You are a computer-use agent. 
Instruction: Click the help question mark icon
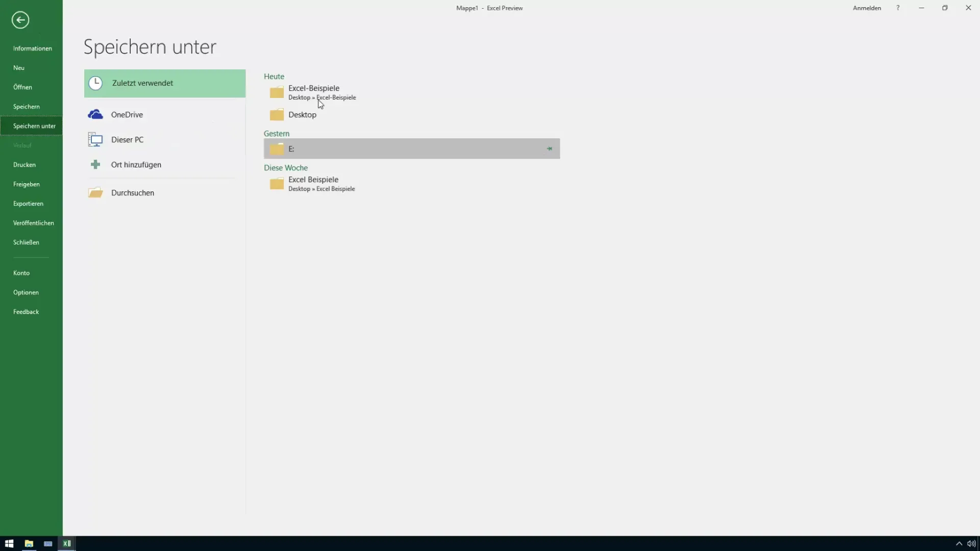click(x=898, y=8)
